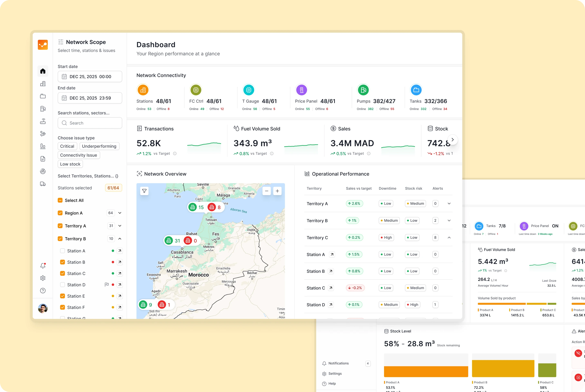Click the help question mark icon in sidebar
Viewport: 585px width, 392px height.
tap(43, 291)
